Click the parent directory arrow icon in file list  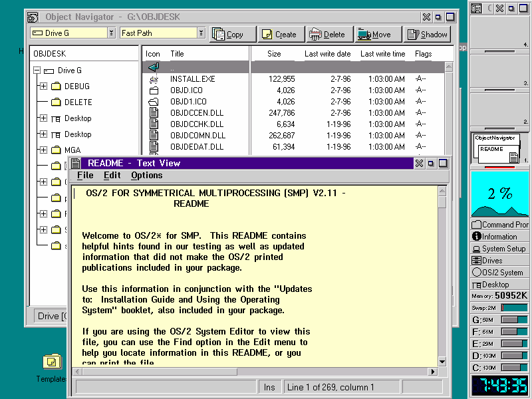click(154, 67)
